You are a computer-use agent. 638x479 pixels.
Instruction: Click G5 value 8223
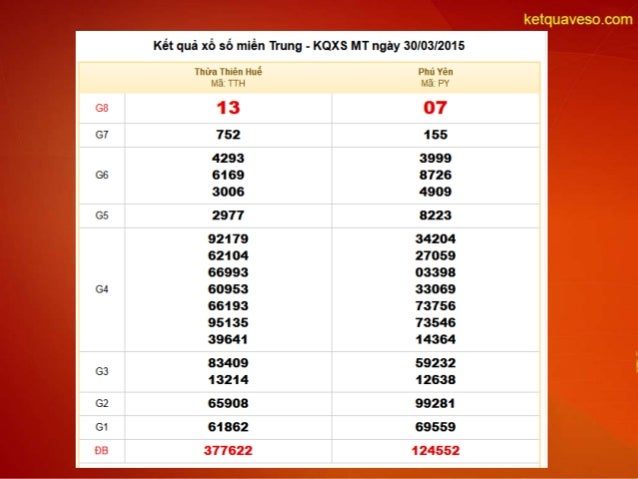click(435, 215)
